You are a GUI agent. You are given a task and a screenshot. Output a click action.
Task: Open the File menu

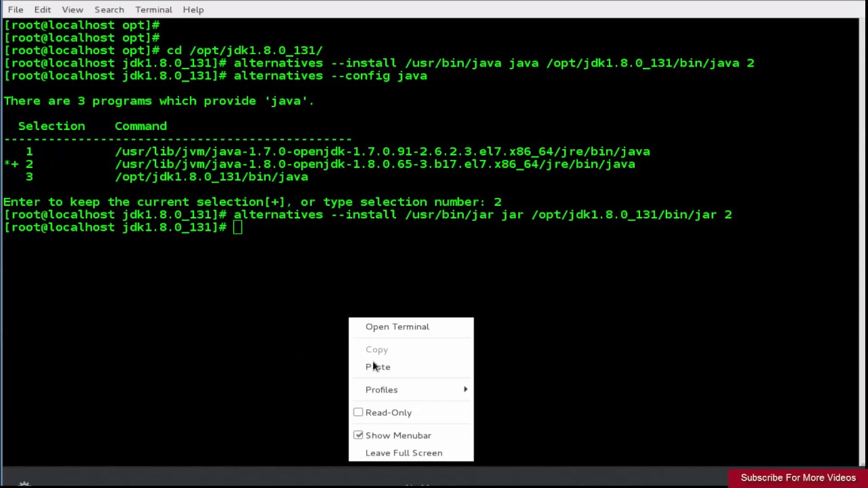click(x=16, y=9)
